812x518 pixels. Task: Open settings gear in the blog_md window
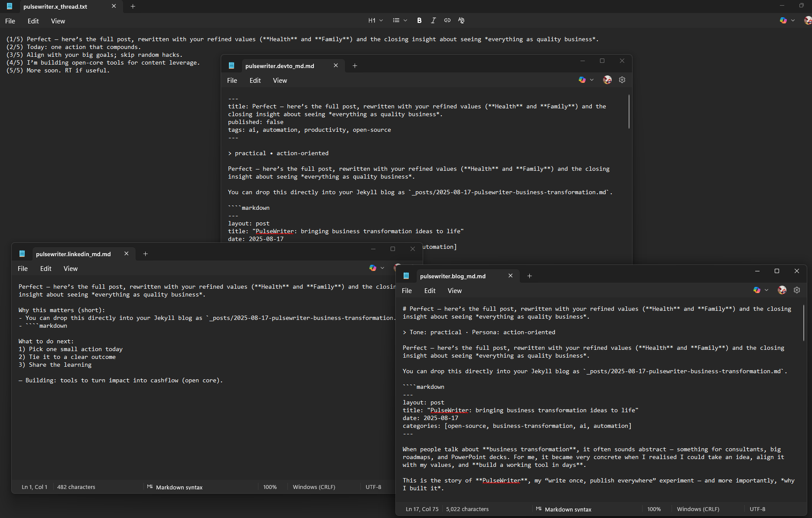797,290
